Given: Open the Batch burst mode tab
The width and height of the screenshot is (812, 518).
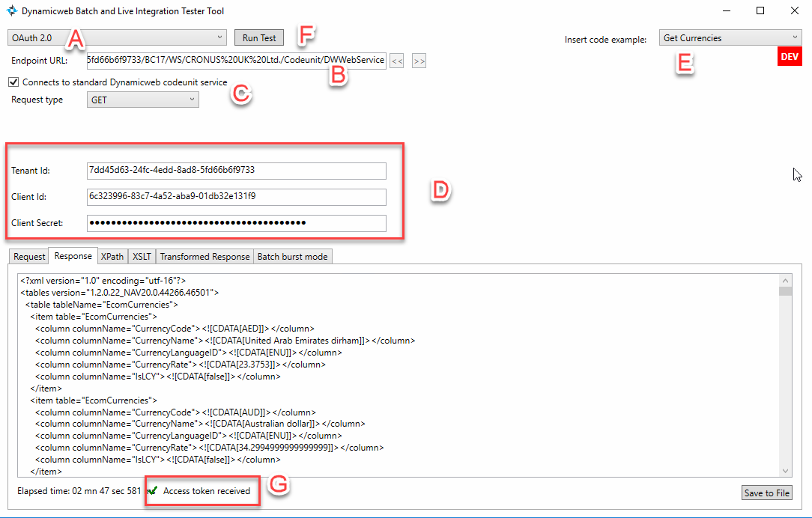Looking at the screenshot, I should click(x=292, y=257).
